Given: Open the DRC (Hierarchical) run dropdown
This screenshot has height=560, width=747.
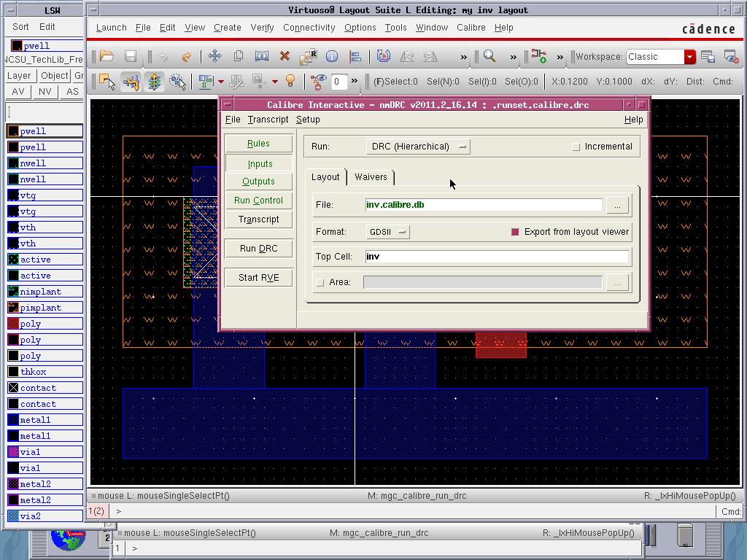Looking at the screenshot, I should click(x=418, y=147).
